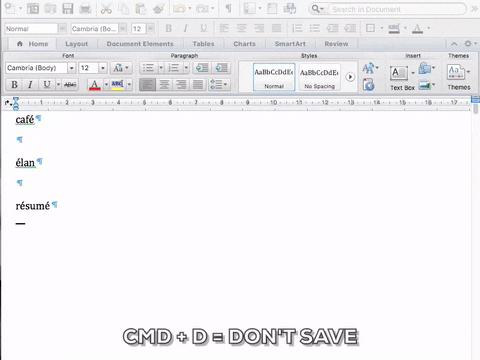Click Bold in the upper formatting toolbar
The image size is (480, 360).
(x=169, y=29)
